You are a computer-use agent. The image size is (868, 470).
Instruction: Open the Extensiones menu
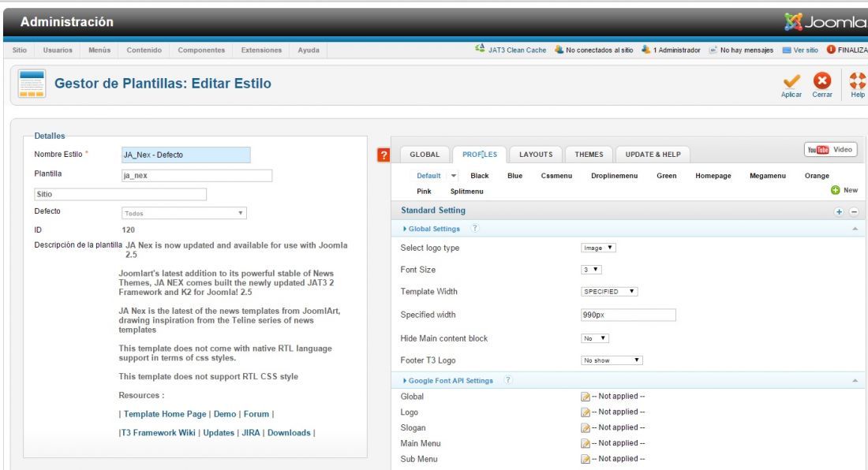click(261, 50)
